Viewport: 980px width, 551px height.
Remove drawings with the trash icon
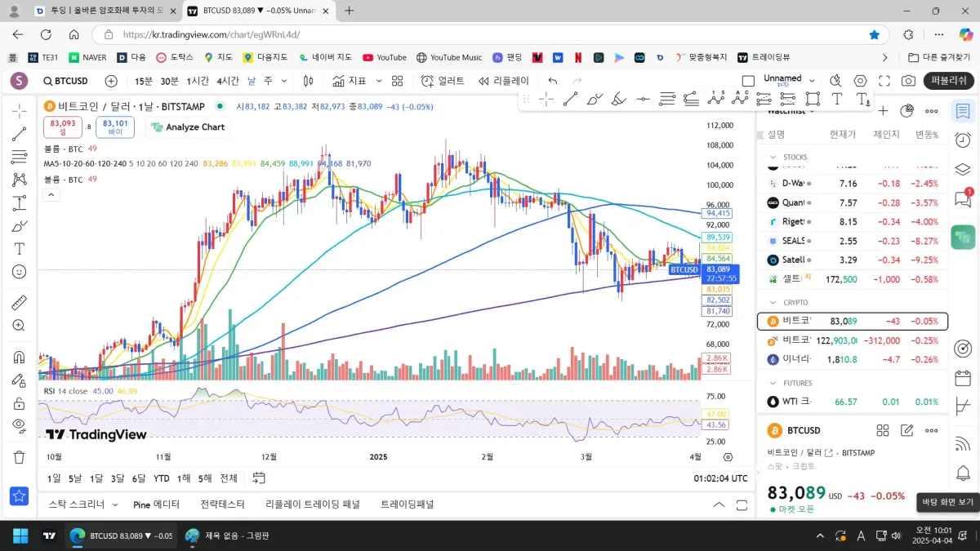pos(20,457)
